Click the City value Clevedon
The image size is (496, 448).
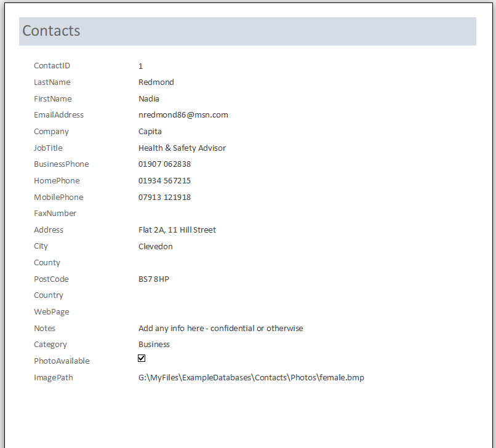pyautogui.click(x=156, y=247)
